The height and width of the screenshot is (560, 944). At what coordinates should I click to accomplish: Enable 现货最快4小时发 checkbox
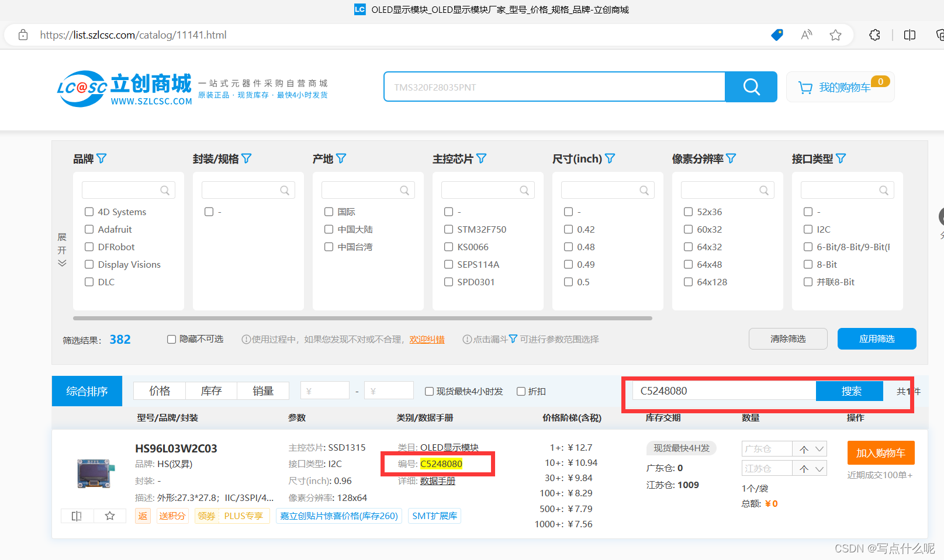click(429, 392)
